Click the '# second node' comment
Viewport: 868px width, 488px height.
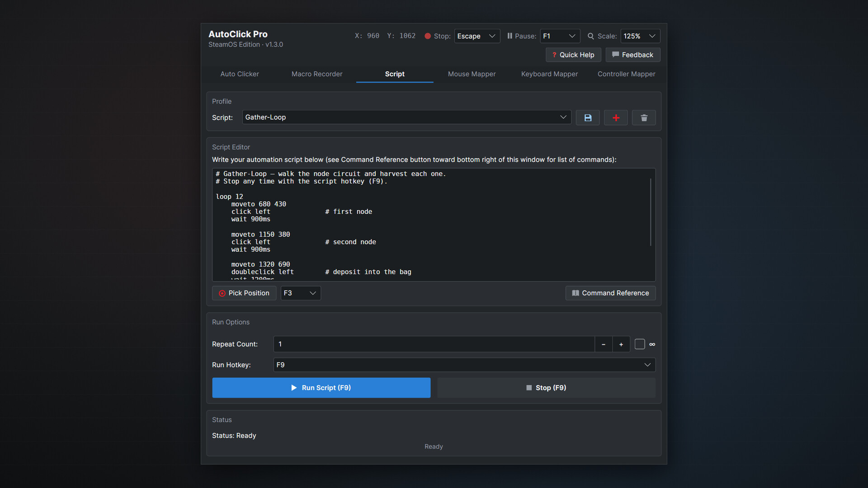pos(350,242)
